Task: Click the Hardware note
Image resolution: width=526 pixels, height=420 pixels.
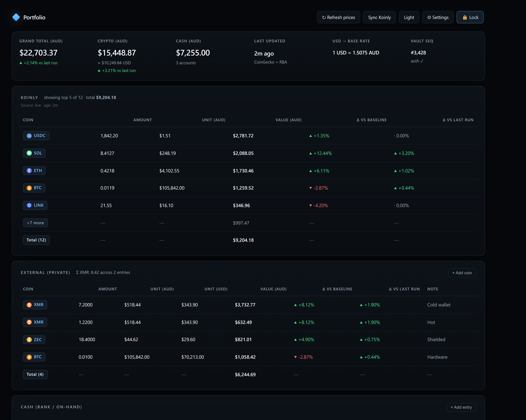Action: tap(437, 357)
